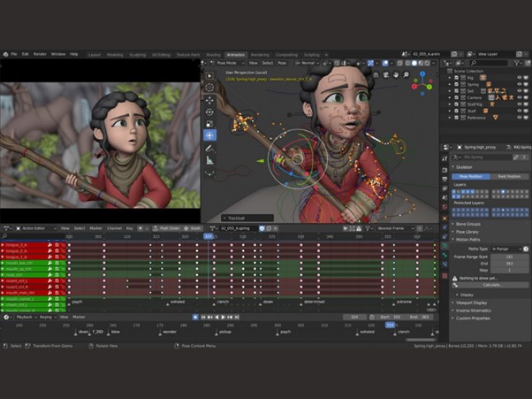Open the Window menu
The image size is (532, 399).
(58, 54)
